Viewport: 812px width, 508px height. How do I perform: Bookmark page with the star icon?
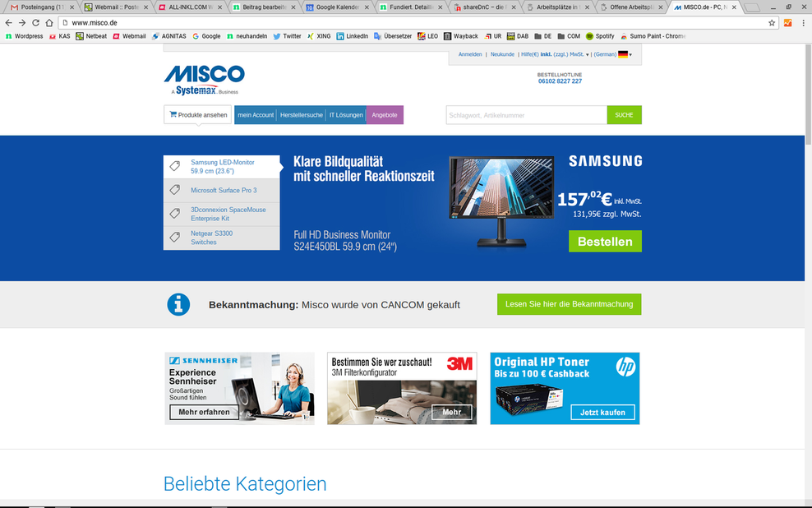pyautogui.click(x=772, y=23)
